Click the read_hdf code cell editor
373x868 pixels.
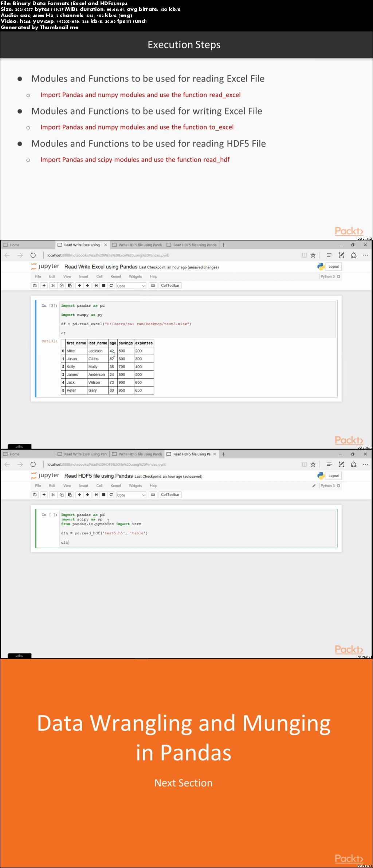click(x=197, y=528)
